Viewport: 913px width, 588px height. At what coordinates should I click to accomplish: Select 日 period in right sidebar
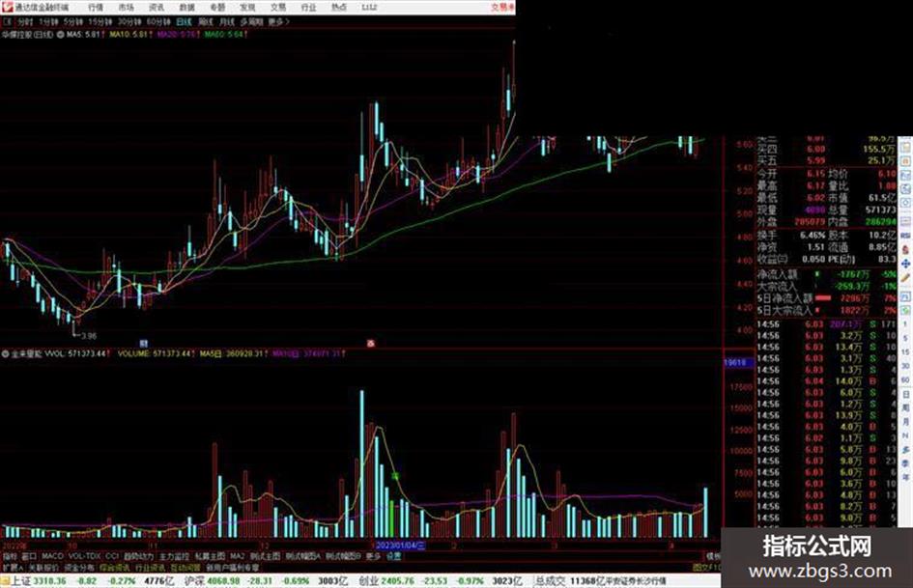906,395
